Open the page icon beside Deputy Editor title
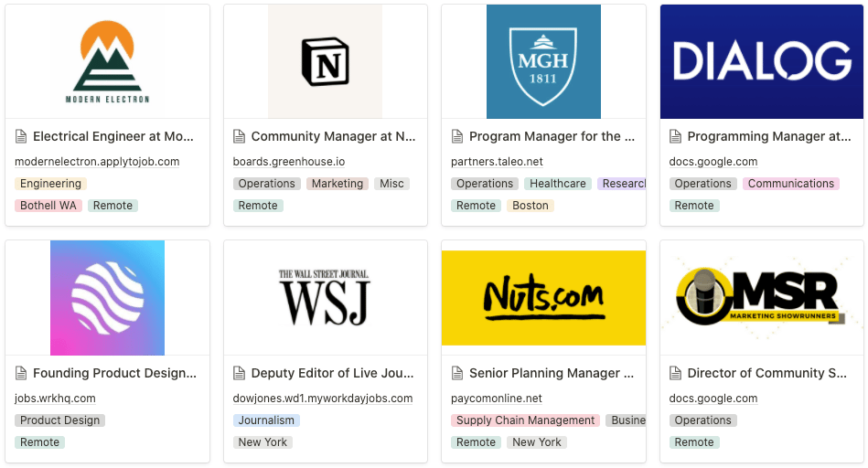This screenshot has width=868, height=468. (x=239, y=373)
